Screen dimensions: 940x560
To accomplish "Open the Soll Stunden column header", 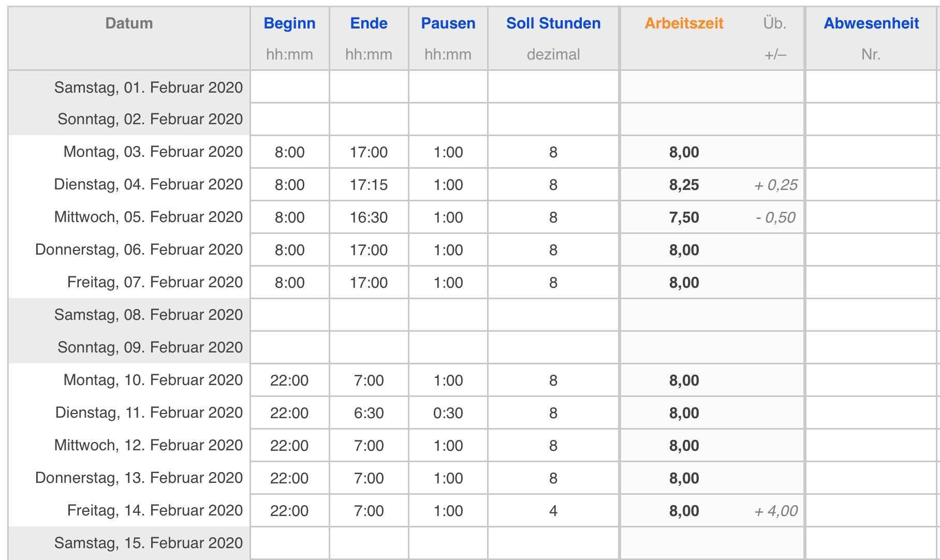I will (x=553, y=23).
